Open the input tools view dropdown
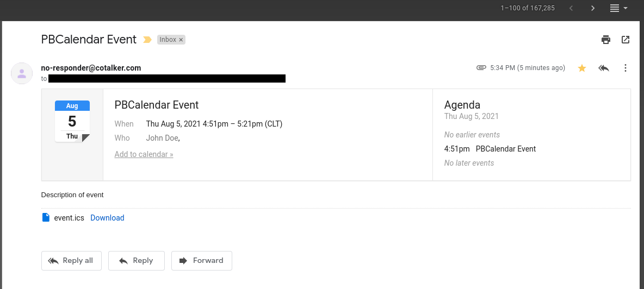Screen dimensions: 644x289 point(618,8)
